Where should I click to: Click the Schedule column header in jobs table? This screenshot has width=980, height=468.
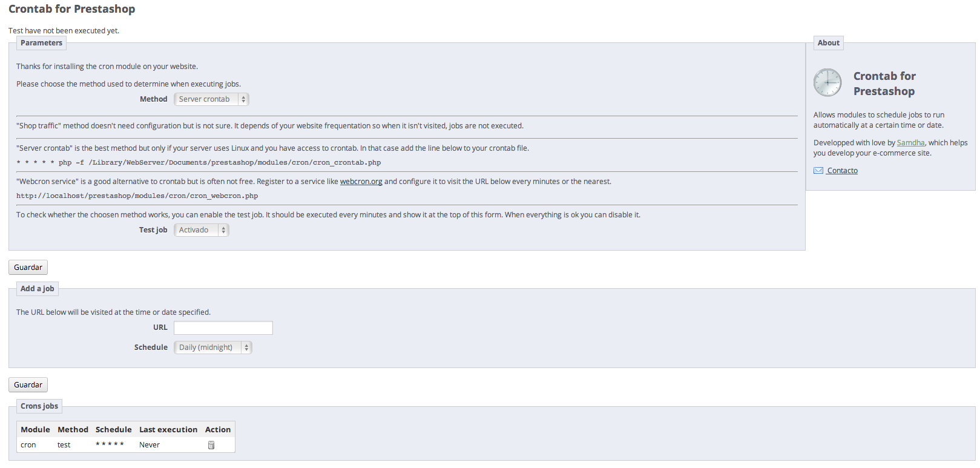(x=113, y=430)
